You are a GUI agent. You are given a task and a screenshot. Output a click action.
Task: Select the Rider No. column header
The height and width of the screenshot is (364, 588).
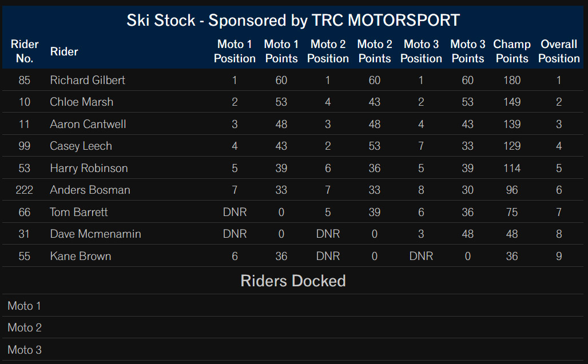25,51
